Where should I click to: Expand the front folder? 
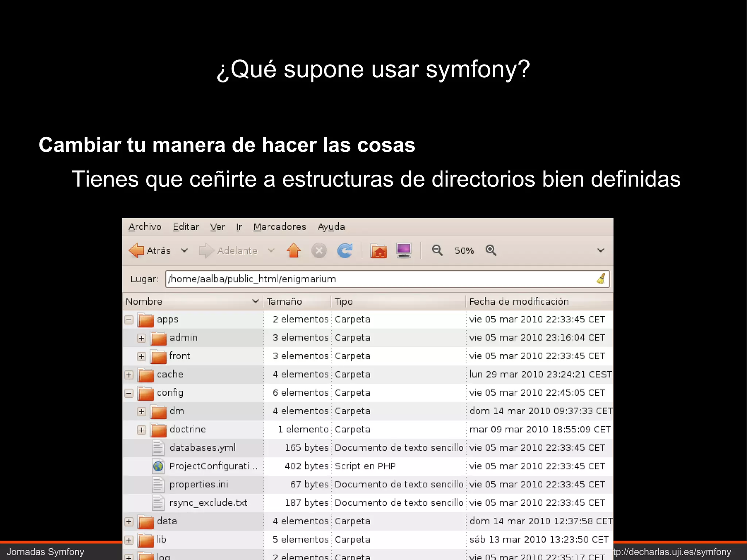tap(142, 356)
